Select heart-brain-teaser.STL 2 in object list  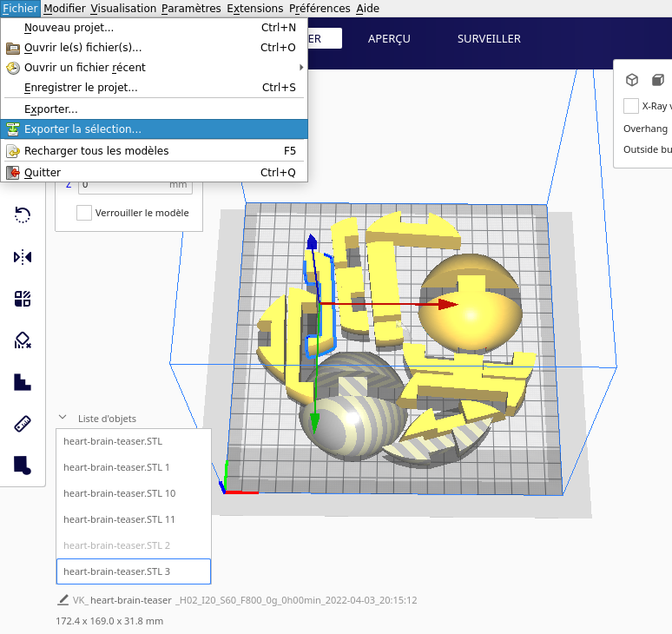[134, 545]
